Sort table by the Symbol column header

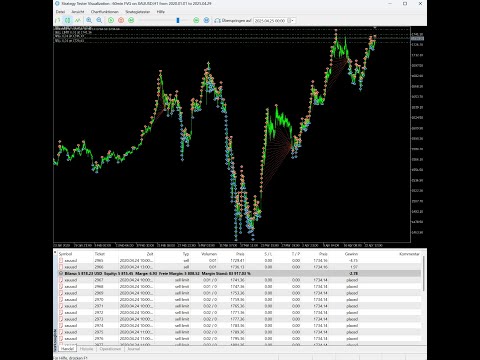click(x=65, y=254)
